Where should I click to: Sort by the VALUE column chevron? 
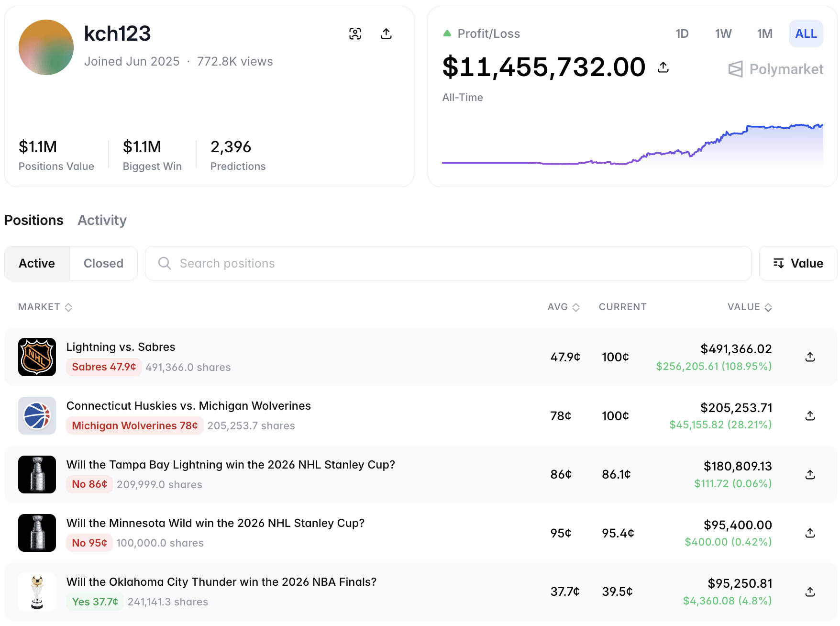click(x=769, y=307)
